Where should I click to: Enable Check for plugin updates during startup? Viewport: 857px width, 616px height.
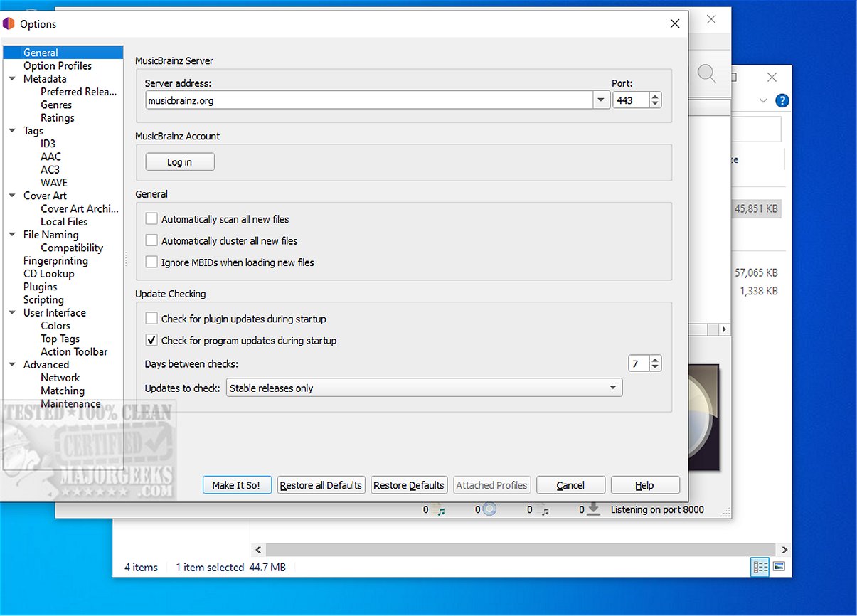(151, 319)
